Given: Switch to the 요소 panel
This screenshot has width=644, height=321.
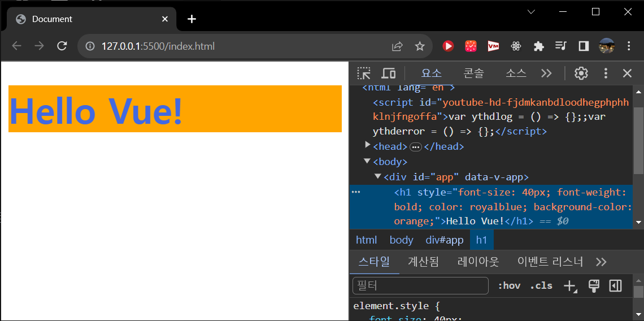Looking at the screenshot, I should click(x=431, y=73).
